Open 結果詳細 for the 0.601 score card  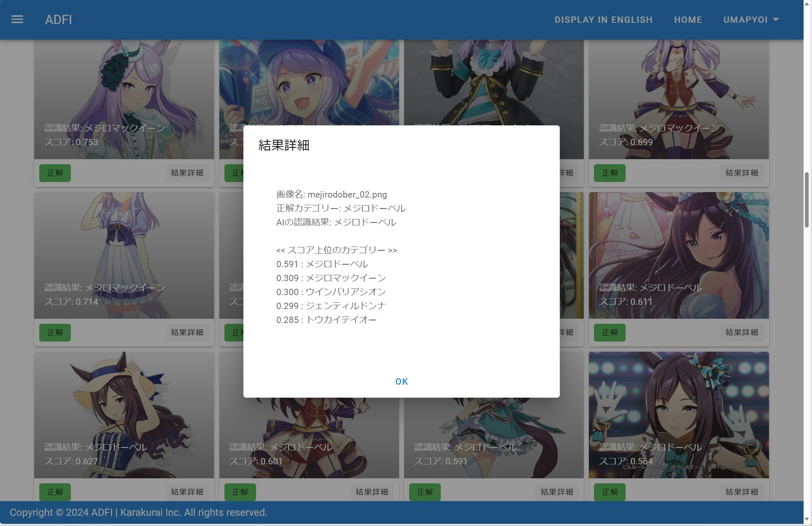372,492
